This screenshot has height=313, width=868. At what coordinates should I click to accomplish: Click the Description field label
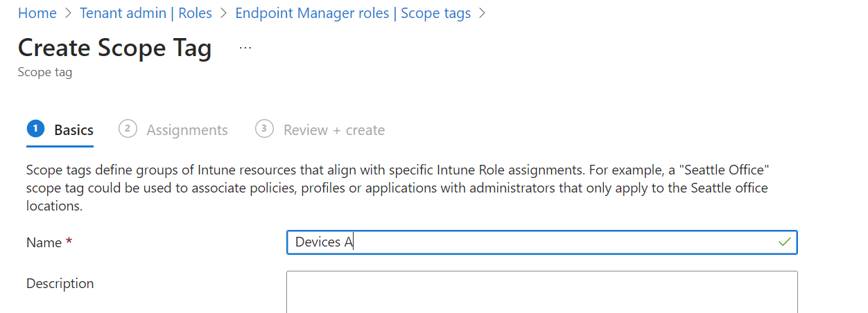(60, 283)
